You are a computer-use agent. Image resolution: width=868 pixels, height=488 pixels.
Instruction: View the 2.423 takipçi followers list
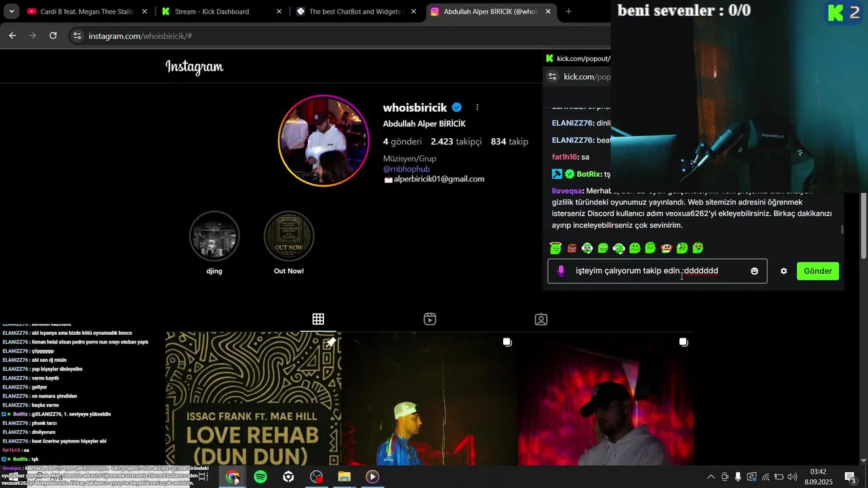coord(456,142)
